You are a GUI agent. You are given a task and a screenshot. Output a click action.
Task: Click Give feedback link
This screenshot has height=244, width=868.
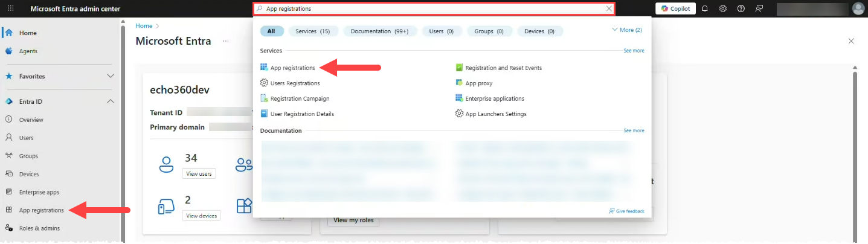[626, 211]
